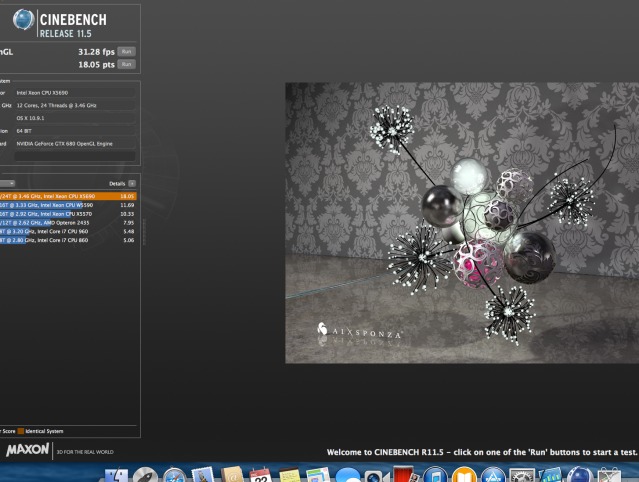The height and width of the screenshot is (482, 639).
Task: Click the rendered spheres preview image
Action: [x=462, y=222]
